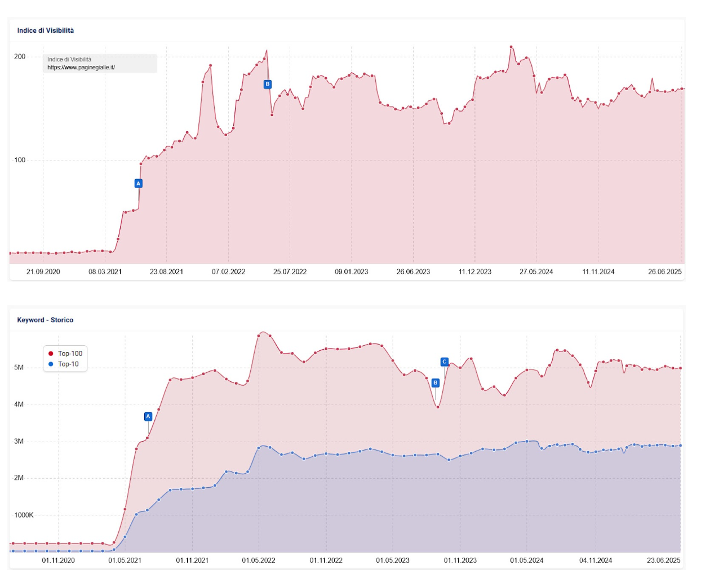Click event marker A on Indice di Visibilità chart
This screenshot has width=701, height=588.
tap(138, 184)
